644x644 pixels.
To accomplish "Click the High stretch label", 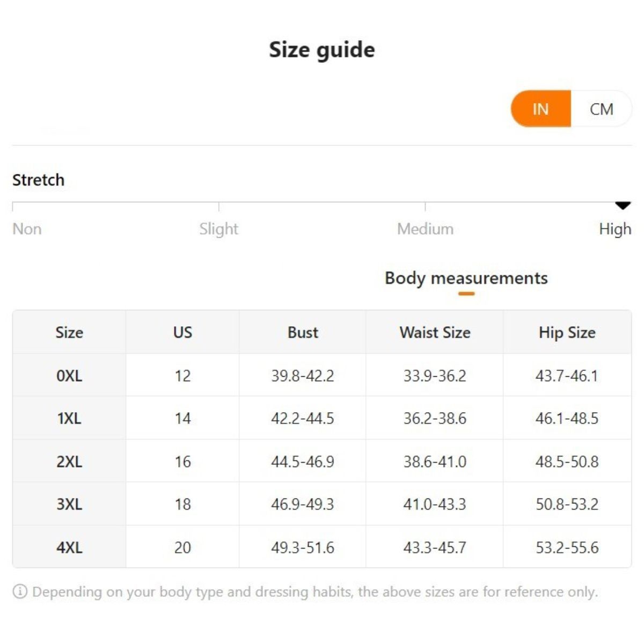I will tap(615, 229).
